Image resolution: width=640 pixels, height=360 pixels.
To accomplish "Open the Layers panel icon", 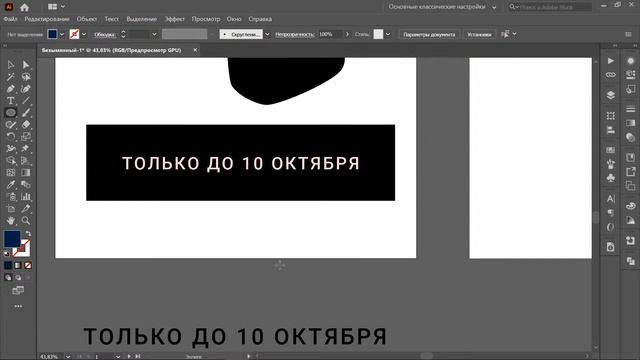I will pyautogui.click(x=611, y=95).
